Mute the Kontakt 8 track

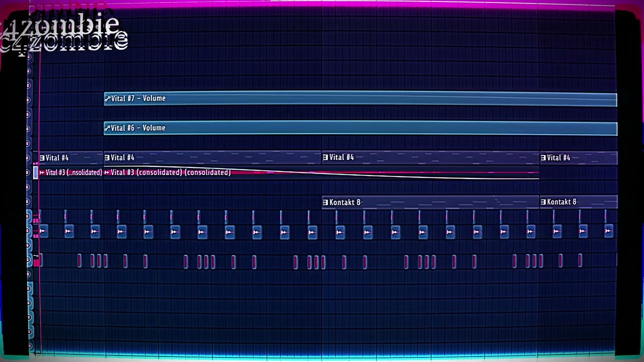(28, 202)
